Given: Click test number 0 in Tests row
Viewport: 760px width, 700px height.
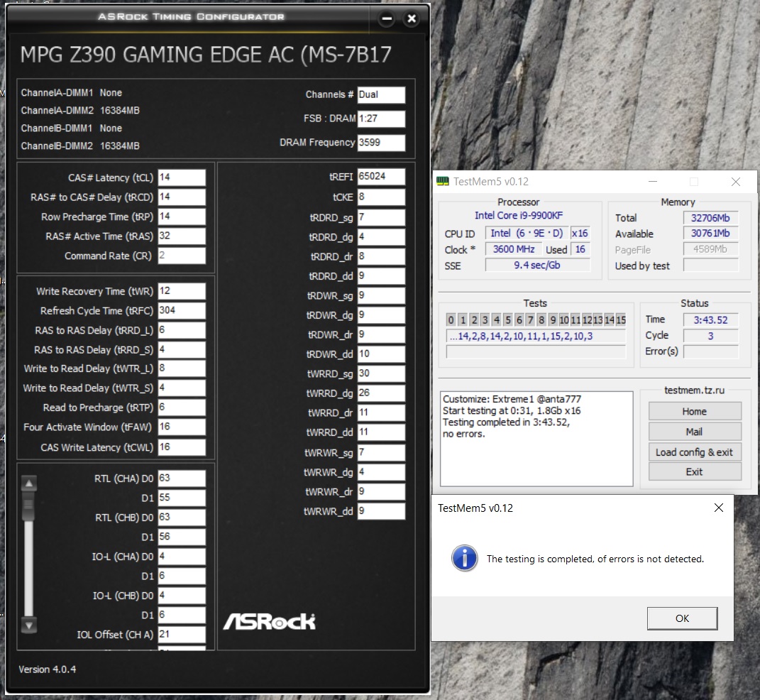Looking at the screenshot, I should (451, 319).
